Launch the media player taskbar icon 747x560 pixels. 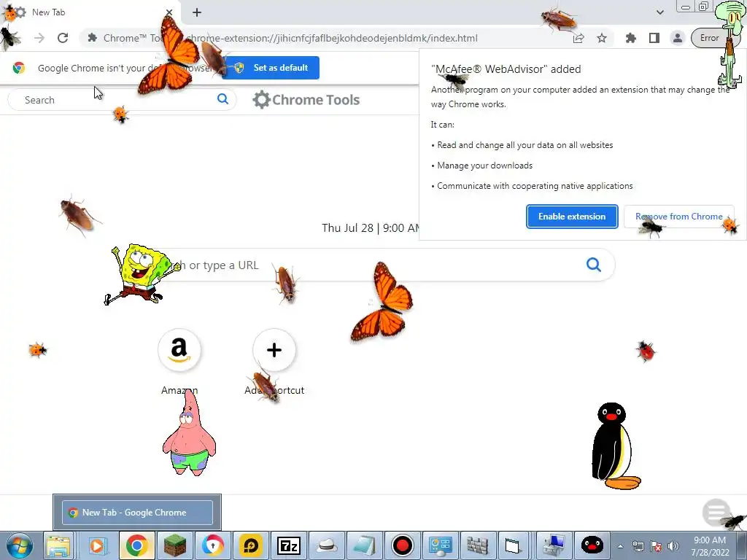[x=97, y=545]
